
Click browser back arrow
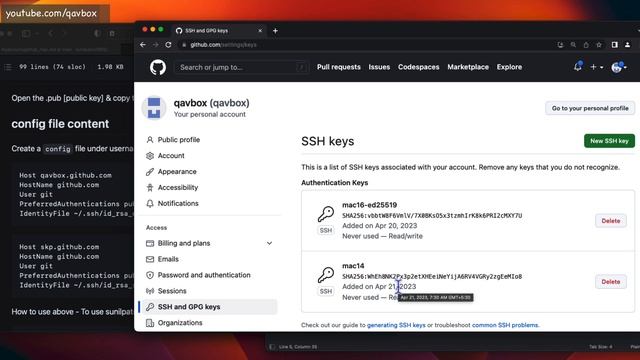click(x=142, y=44)
